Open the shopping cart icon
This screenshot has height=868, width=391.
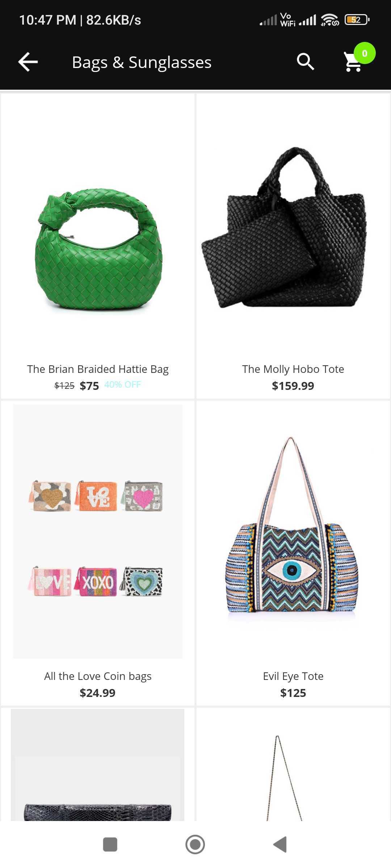tap(353, 62)
